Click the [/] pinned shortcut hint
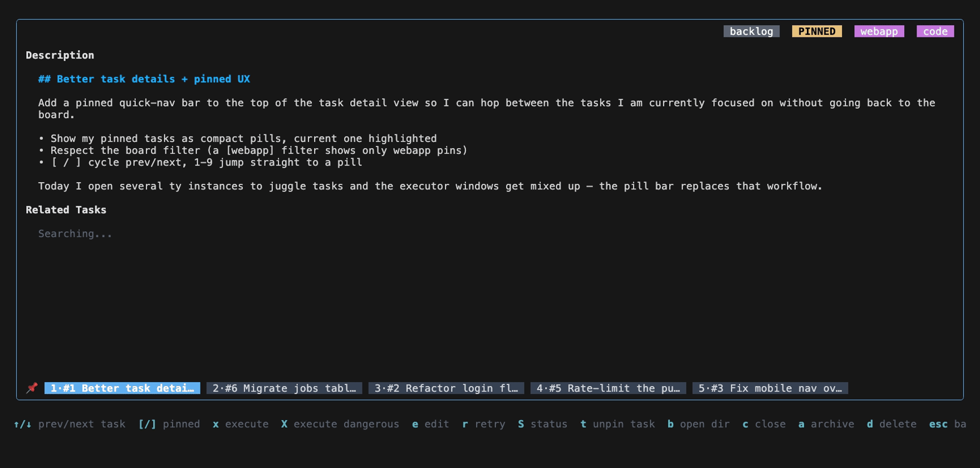 point(169,424)
